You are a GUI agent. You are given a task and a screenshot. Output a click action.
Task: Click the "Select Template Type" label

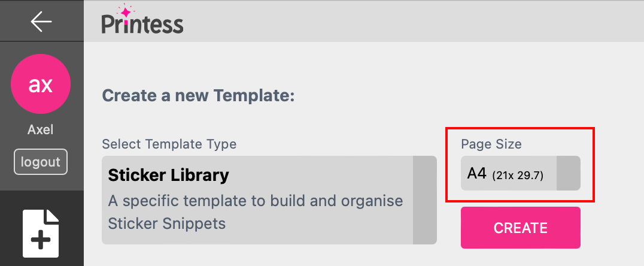(x=169, y=144)
